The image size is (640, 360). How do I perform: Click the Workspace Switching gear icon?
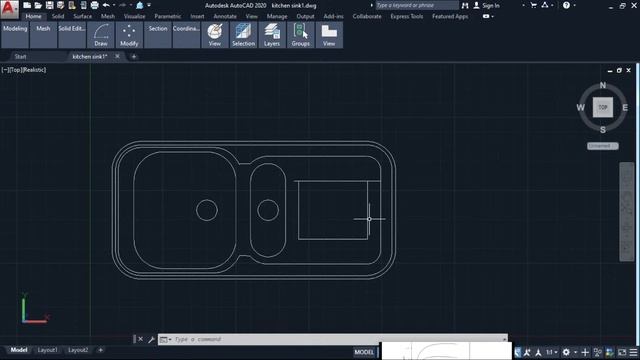(566, 352)
